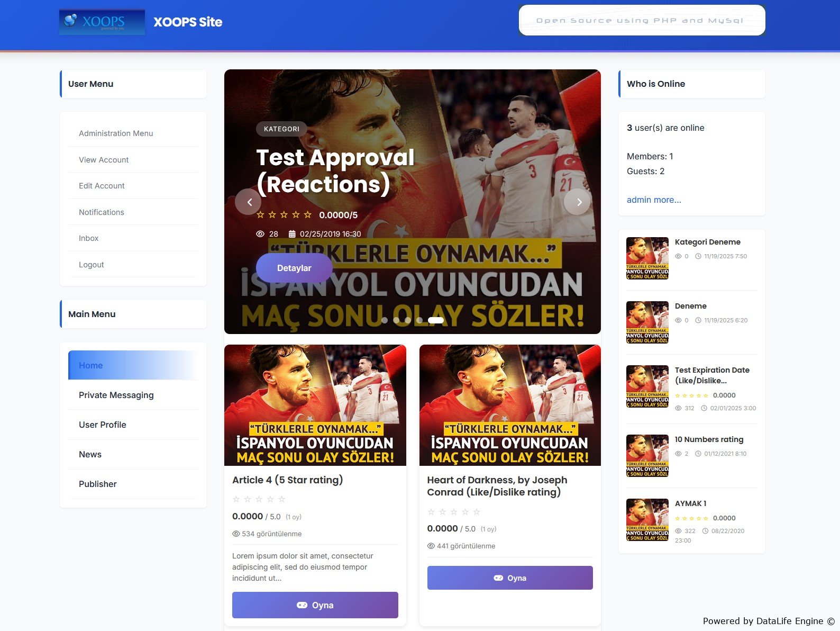Click the XOOPS logo in header
The image size is (840, 631).
click(102, 22)
